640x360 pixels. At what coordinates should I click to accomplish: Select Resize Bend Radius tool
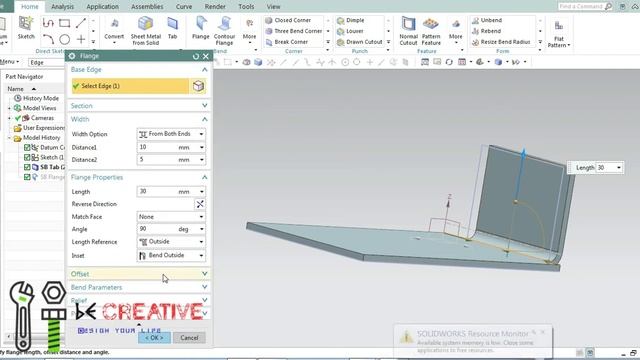tap(501, 42)
